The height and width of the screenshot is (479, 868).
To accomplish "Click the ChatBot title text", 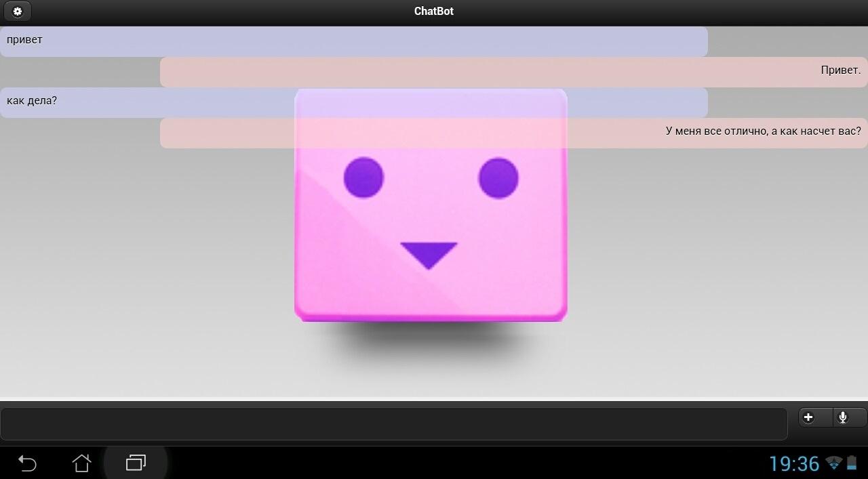I will [x=434, y=12].
